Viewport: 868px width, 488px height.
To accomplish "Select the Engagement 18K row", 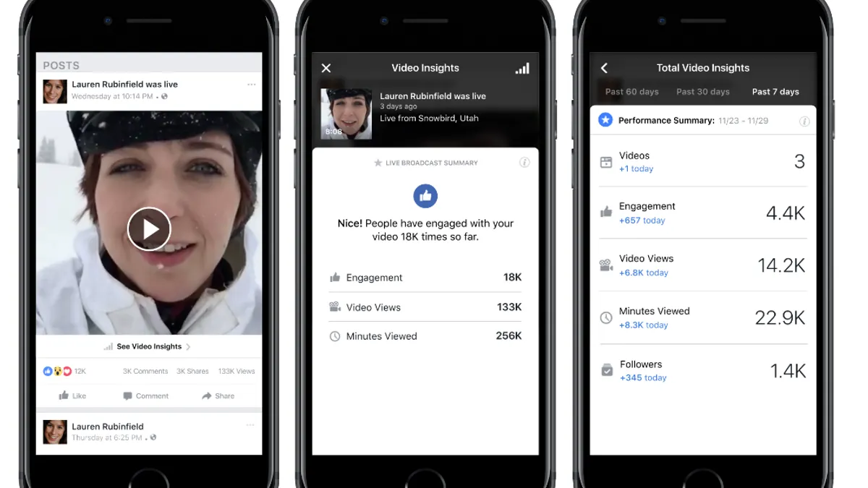I will pos(425,278).
